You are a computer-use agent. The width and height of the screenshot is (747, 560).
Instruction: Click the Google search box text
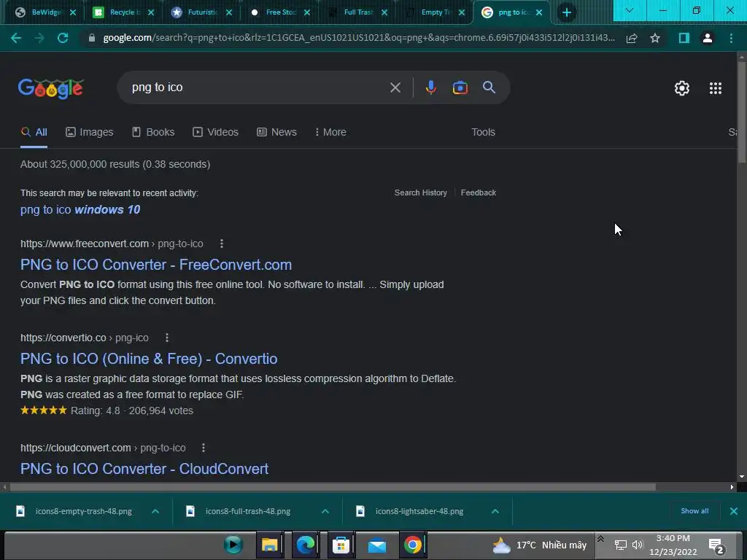pos(158,87)
